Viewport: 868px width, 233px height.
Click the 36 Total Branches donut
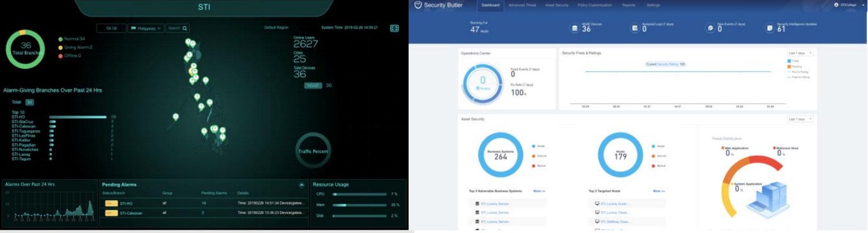25,49
